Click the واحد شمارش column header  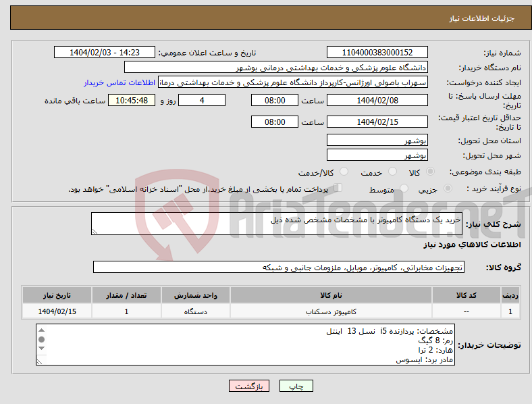coord(196,295)
